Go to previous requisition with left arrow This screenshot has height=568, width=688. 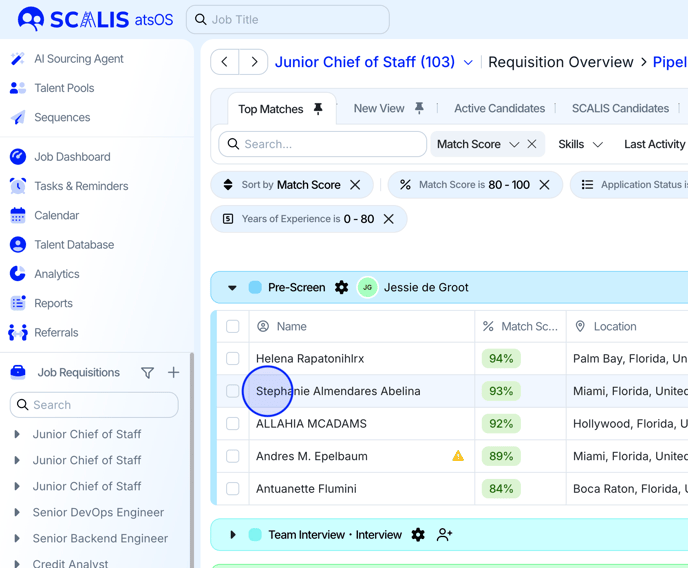tap(225, 62)
